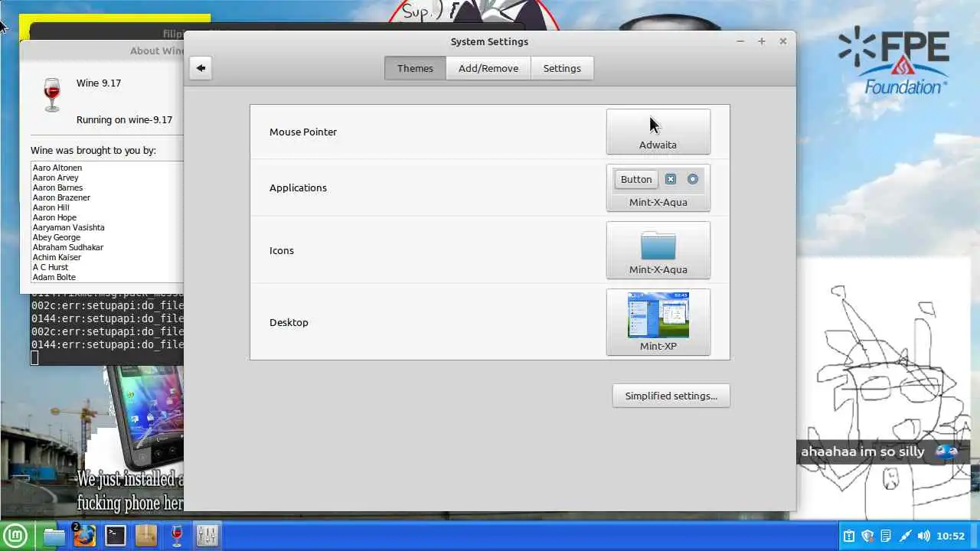Switch to the Wine taskbar window

tap(177, 536)
